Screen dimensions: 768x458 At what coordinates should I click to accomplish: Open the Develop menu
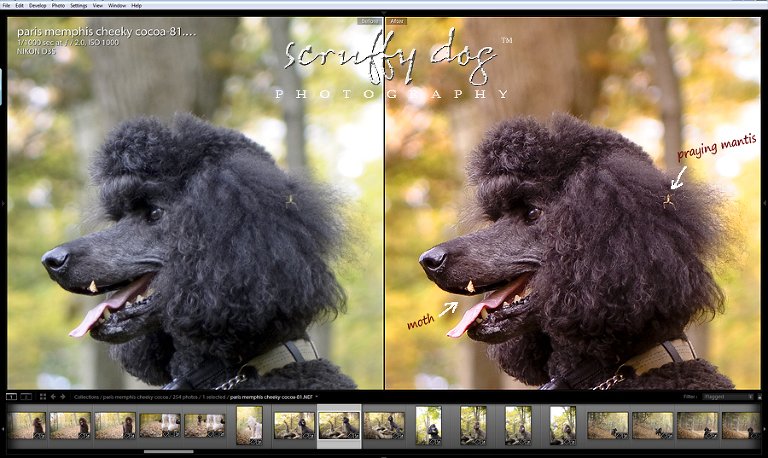(x=37, y=5)
